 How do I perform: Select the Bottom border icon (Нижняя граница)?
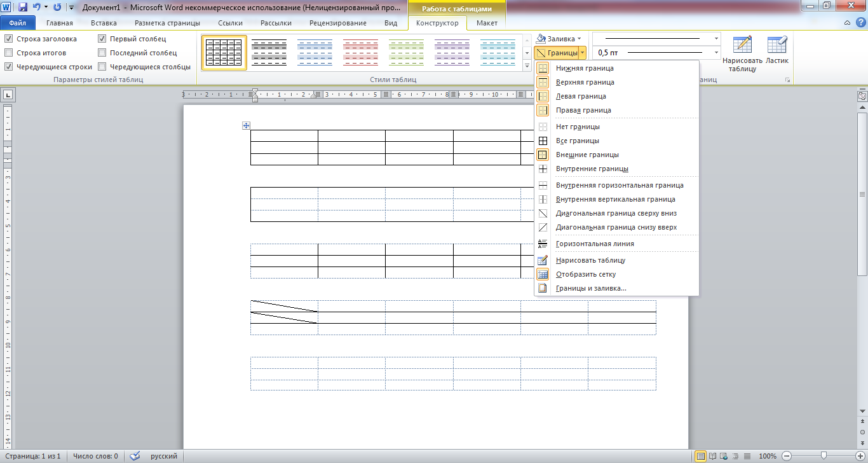pos(543,68)
